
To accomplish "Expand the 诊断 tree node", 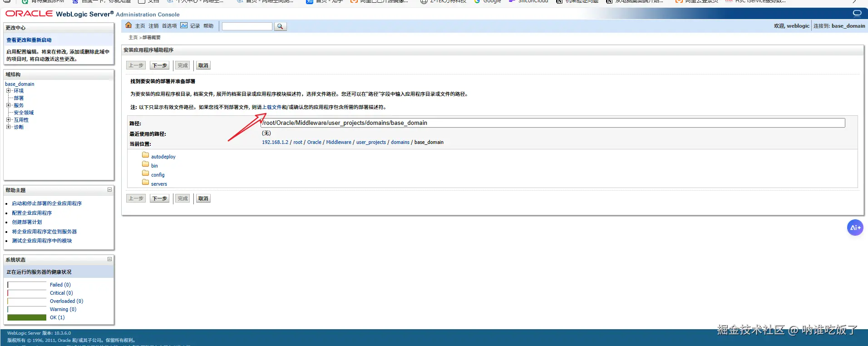I will coord(8,127).
